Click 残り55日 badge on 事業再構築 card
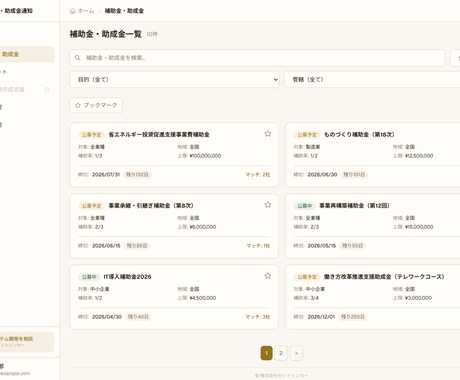Screen dimensions: 460x380 (x=352, y=246)
